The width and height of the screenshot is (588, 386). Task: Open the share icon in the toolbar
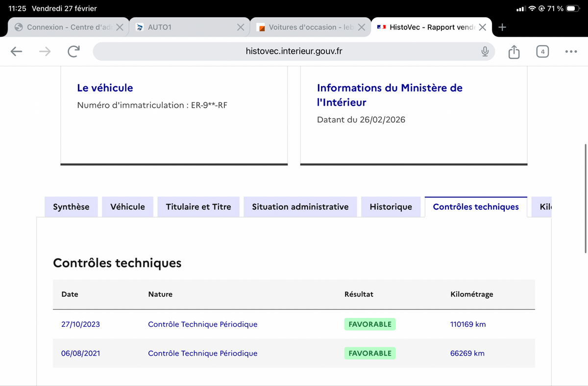pos(514,51)
